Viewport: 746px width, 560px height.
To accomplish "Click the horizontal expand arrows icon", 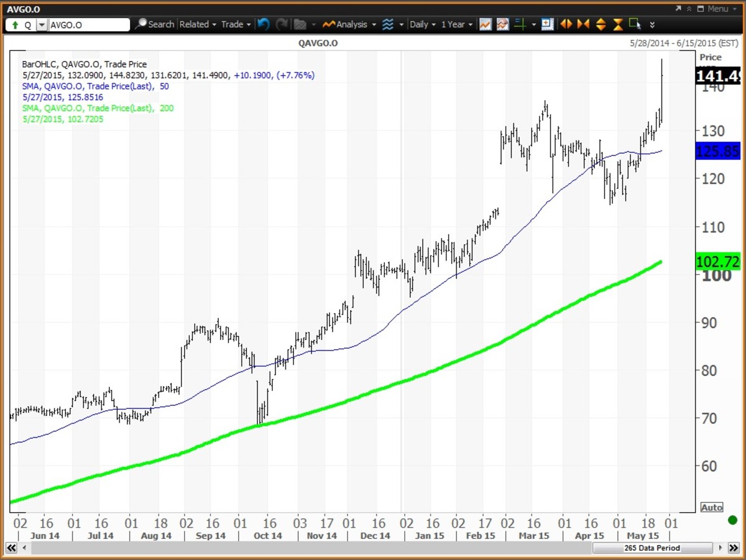I will 566,24.
